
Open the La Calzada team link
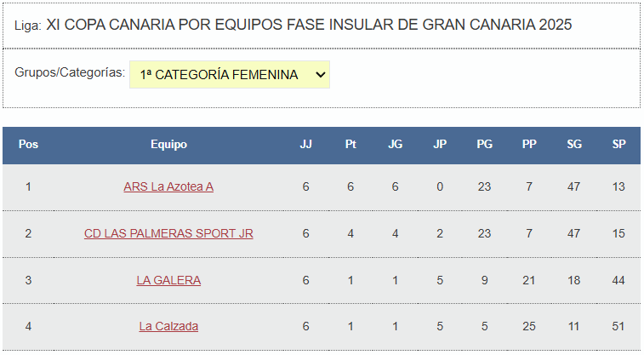point(168,326)
